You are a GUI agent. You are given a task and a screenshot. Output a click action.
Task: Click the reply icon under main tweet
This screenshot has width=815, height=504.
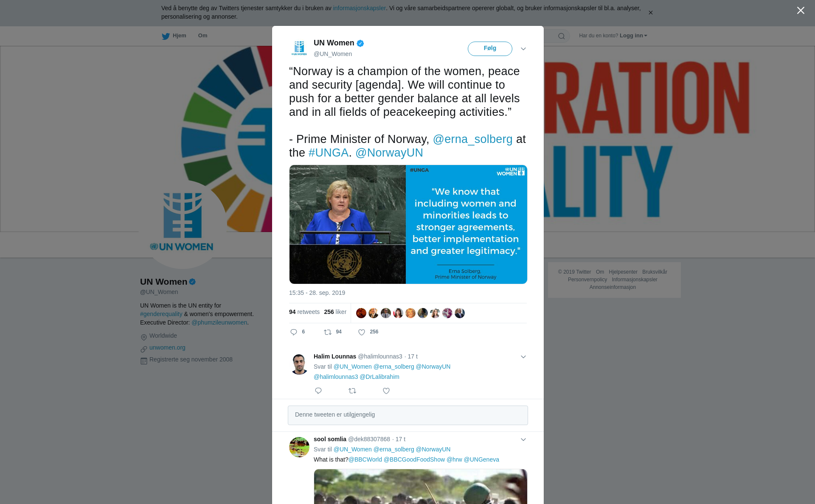pos(293,332)
